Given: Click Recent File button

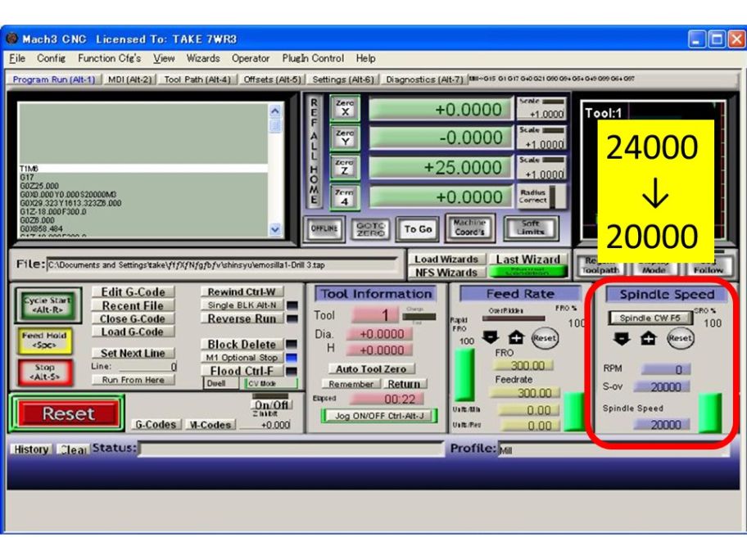Looking at the screenshot, I should click(x=133, y=305).
